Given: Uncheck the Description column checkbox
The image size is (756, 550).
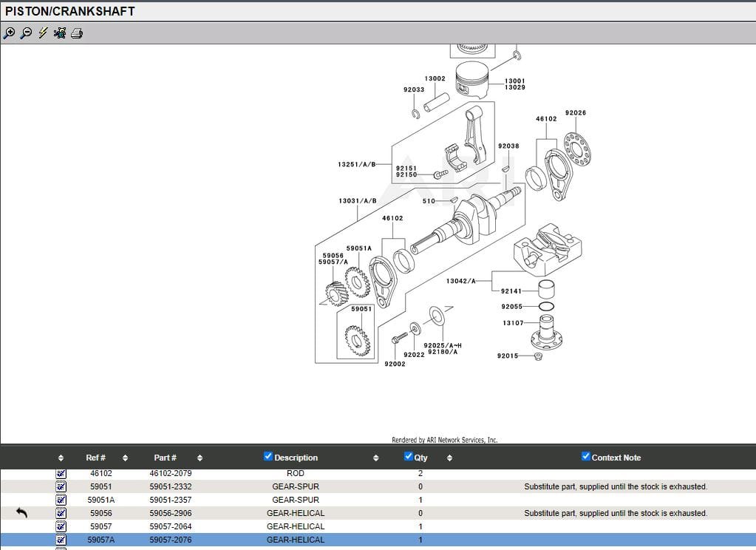Looking at the screenshot, I should [x=268, y=457].
